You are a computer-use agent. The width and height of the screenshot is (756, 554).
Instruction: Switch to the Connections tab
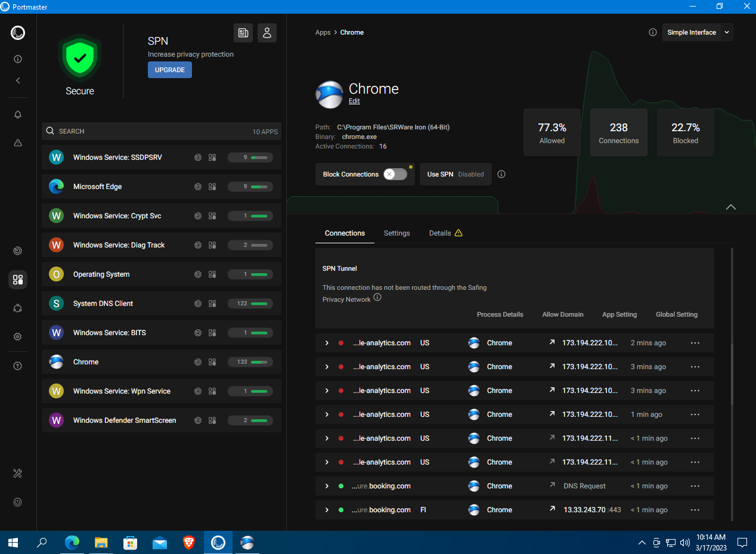tap(345, 233)
